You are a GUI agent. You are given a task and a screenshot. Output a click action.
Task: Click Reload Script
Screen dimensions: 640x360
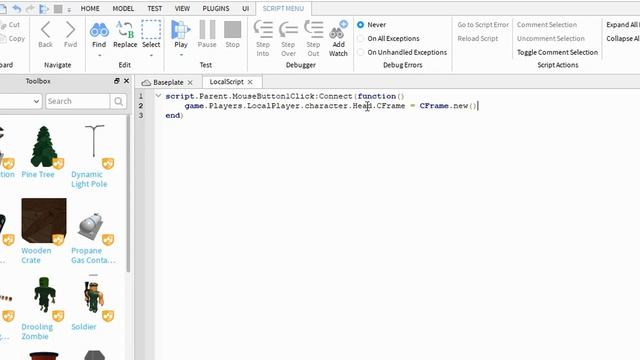478,38
